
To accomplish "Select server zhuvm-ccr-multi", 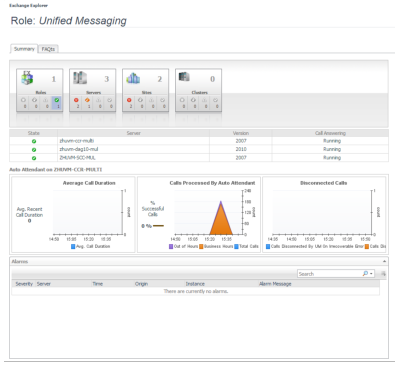I will point(77,141).
